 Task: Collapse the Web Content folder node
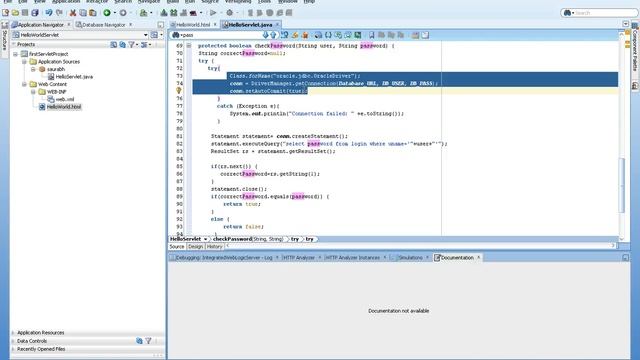tap(24, 84)
